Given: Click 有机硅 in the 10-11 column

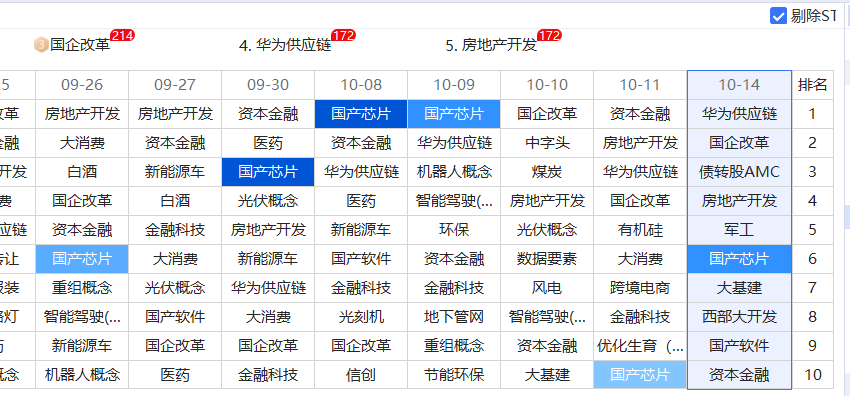Looking at the screenshot, I should [x=640, y=230].
